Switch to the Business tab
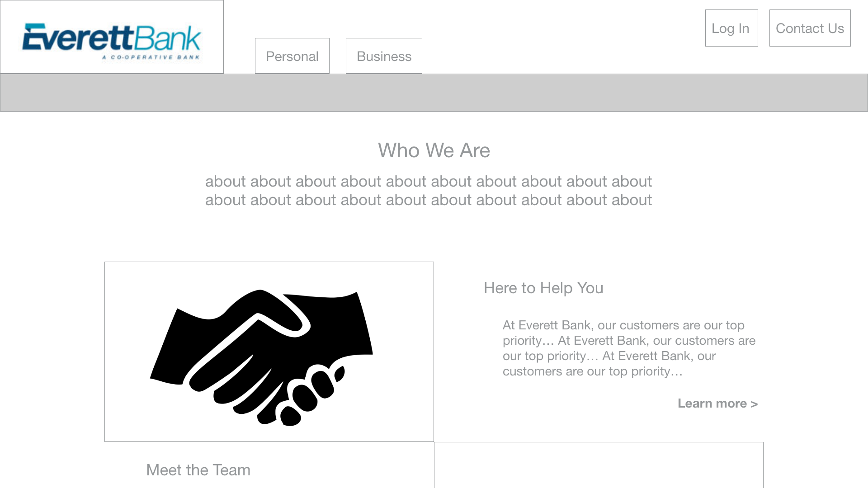This screenshot has width=868, height=488. tap(384, 56)
